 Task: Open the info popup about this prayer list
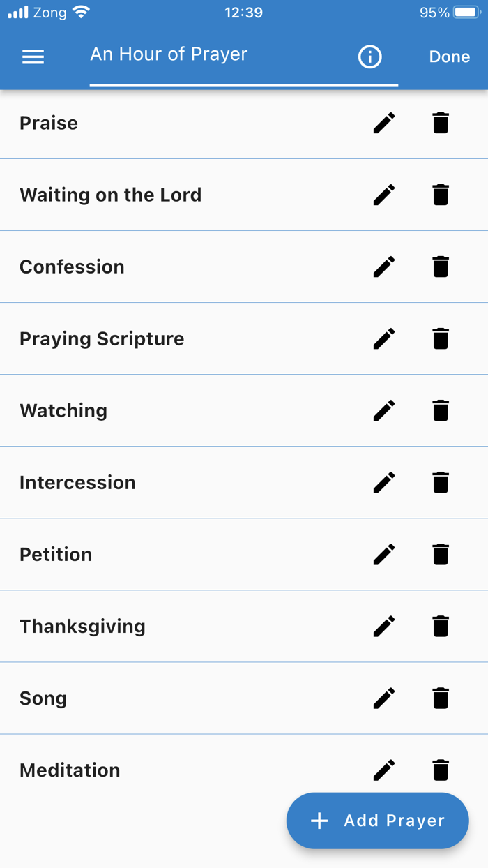369,57
